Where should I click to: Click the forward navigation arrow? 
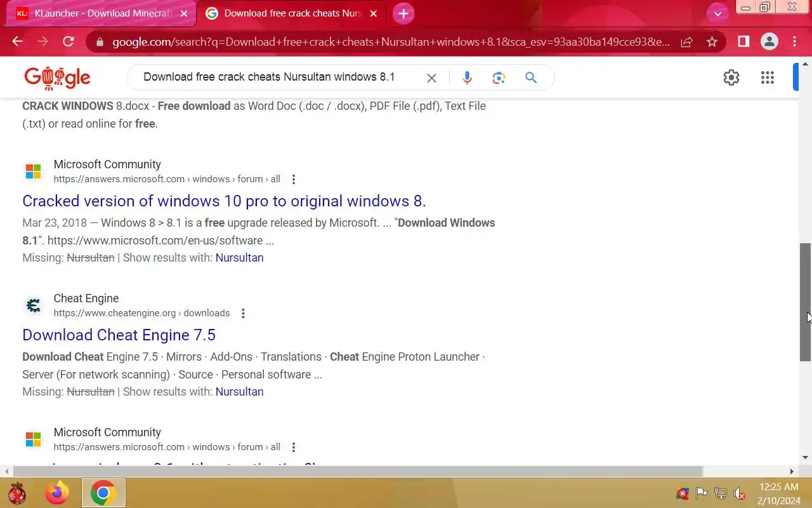[43, 42]
